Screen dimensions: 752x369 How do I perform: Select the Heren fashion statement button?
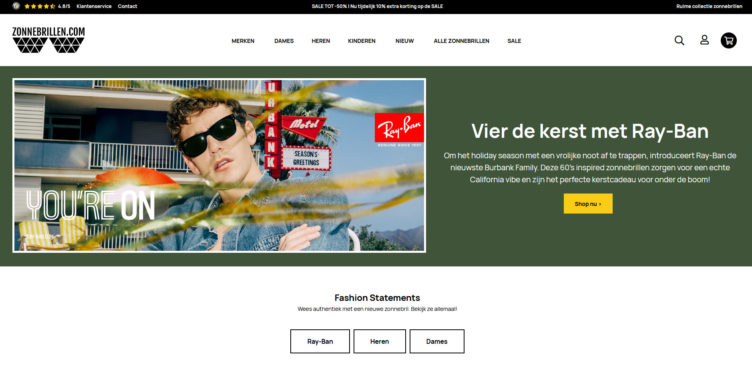coord(379,341)
